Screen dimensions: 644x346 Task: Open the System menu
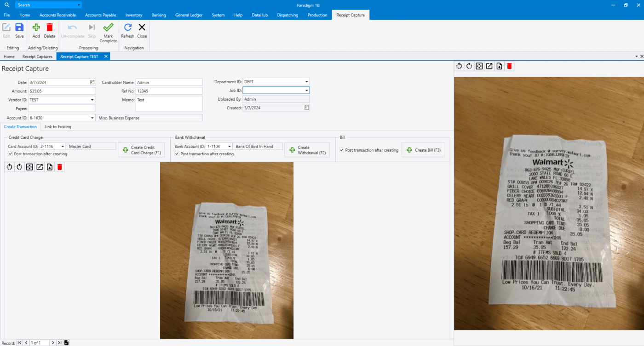tap(218, 15)
